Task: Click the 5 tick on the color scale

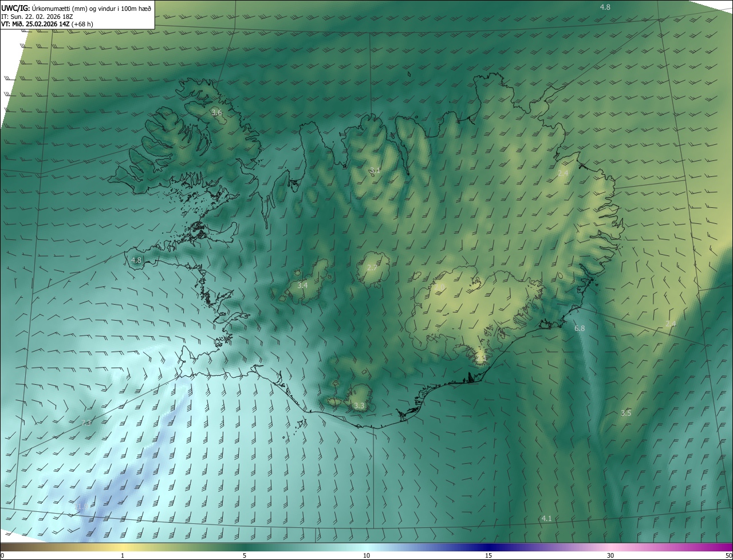Action: [x=245, y=555]
